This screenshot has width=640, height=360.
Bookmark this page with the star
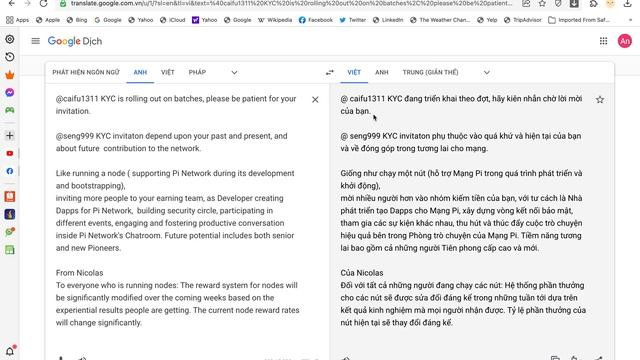(542, 4)
